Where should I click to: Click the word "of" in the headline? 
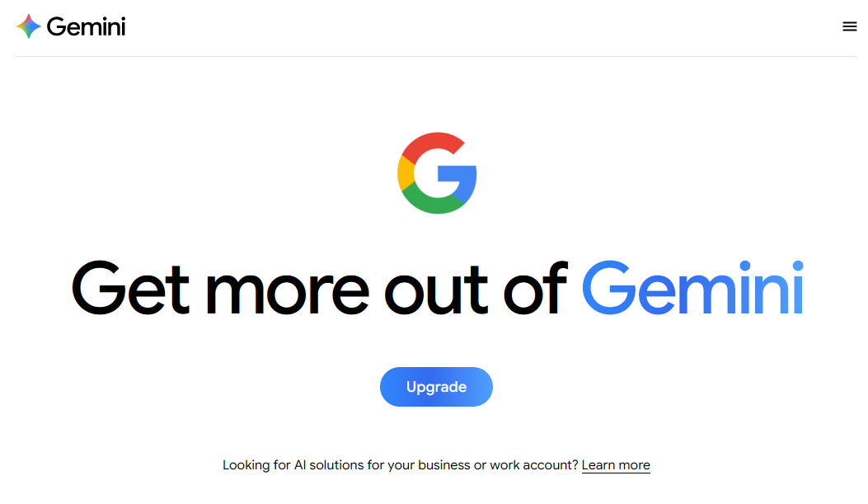point(536,289)
